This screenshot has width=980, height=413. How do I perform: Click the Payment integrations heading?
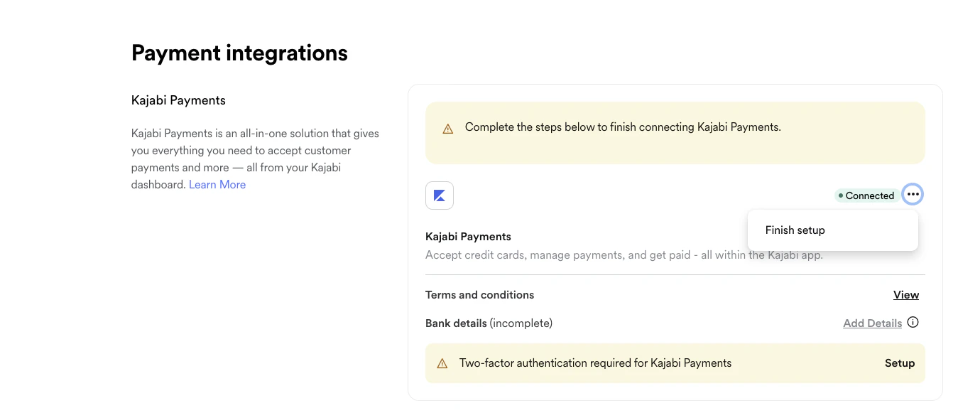click(x=239, y=53)
